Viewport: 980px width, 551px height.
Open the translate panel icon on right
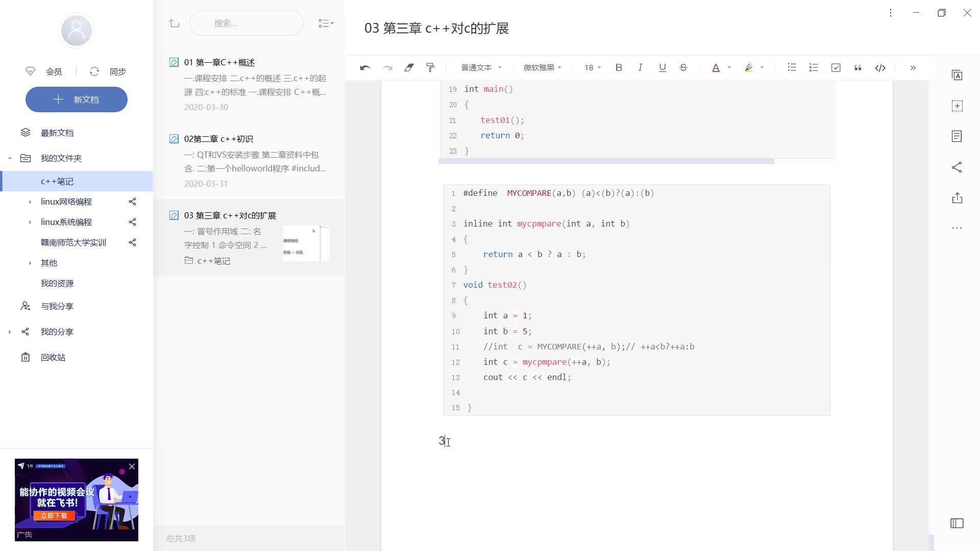[957, 76]
